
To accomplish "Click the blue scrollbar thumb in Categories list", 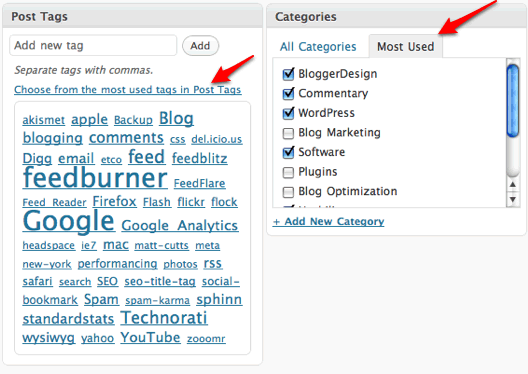I will coord(513,101).
